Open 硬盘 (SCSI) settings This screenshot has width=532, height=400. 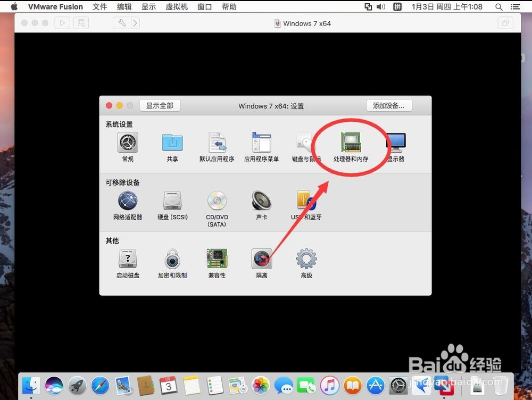172,201
